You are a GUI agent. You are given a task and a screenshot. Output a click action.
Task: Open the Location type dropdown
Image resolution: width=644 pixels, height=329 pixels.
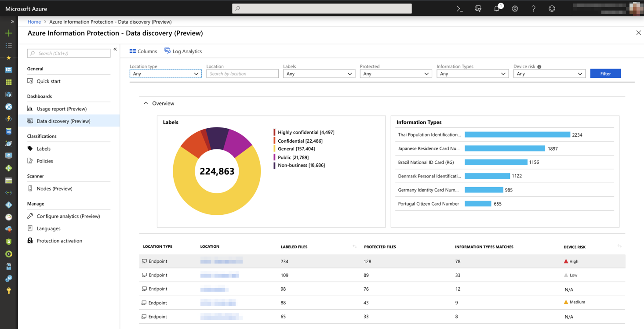tap(165, 73)
